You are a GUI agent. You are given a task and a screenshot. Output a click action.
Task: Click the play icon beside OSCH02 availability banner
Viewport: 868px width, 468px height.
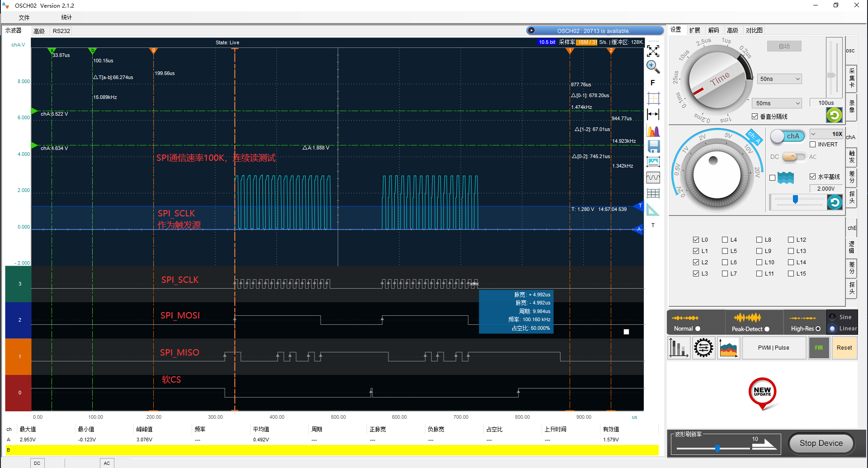tap(532, 30)
